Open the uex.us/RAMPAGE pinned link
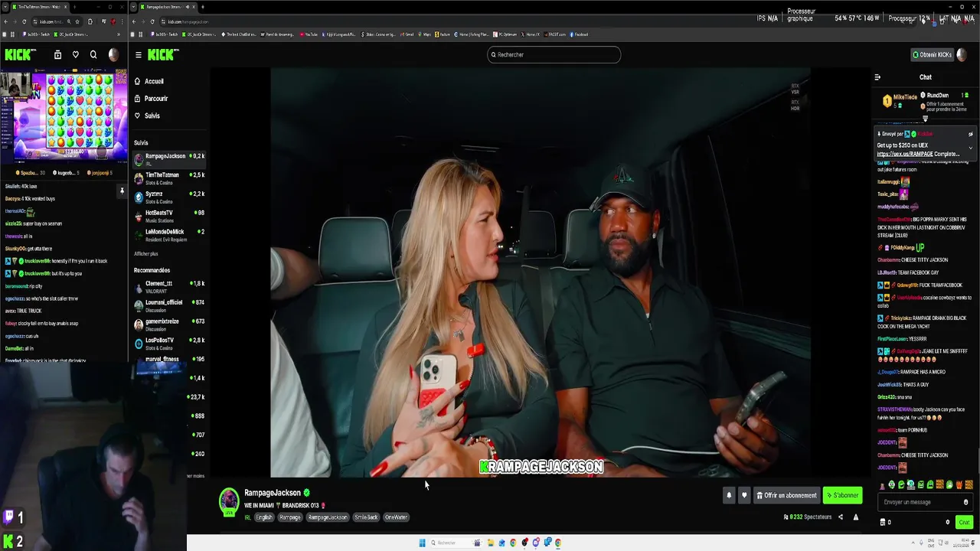The image size is (980, 551). pyautogui.click(x=906, y=154)
